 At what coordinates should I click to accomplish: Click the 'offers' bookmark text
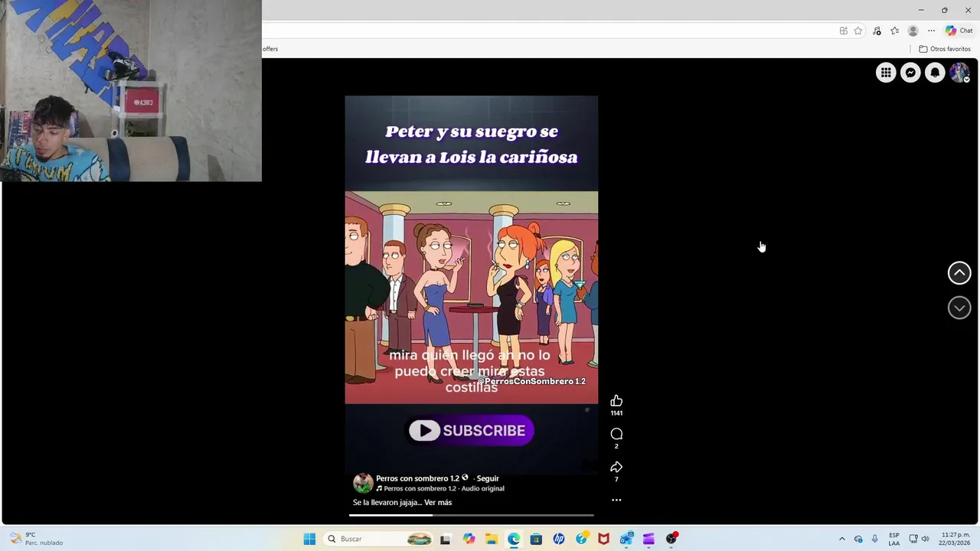tap(270, 49)
